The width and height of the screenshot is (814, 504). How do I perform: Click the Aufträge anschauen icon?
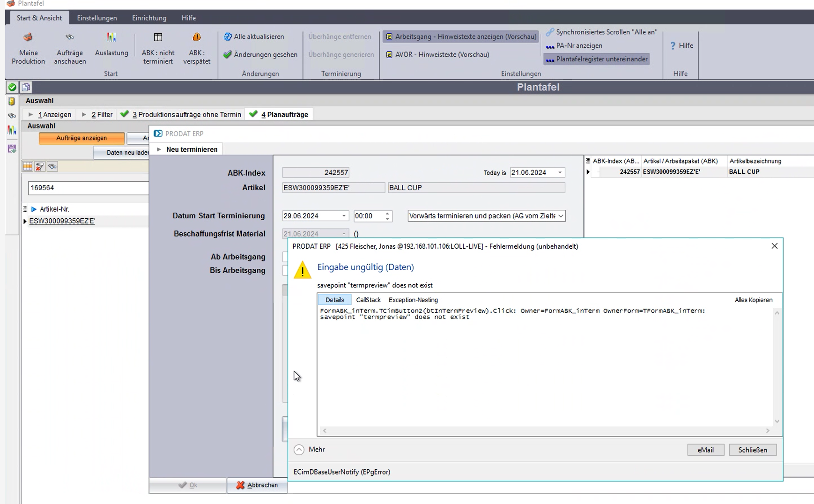[x=69, y=37]
